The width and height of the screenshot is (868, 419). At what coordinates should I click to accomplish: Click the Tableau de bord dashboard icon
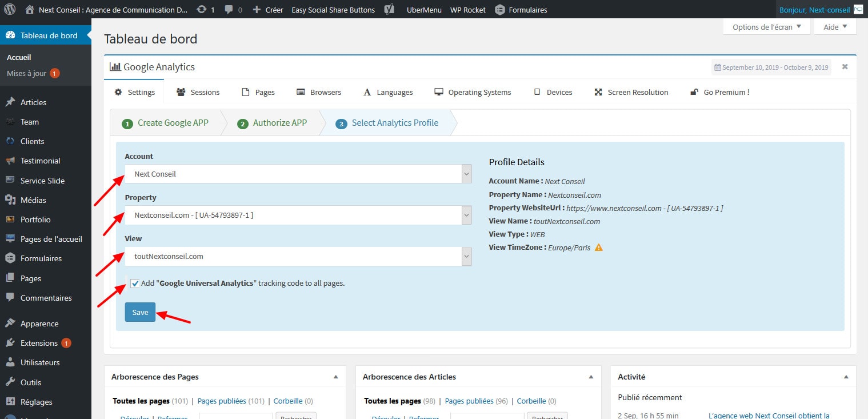10,35
